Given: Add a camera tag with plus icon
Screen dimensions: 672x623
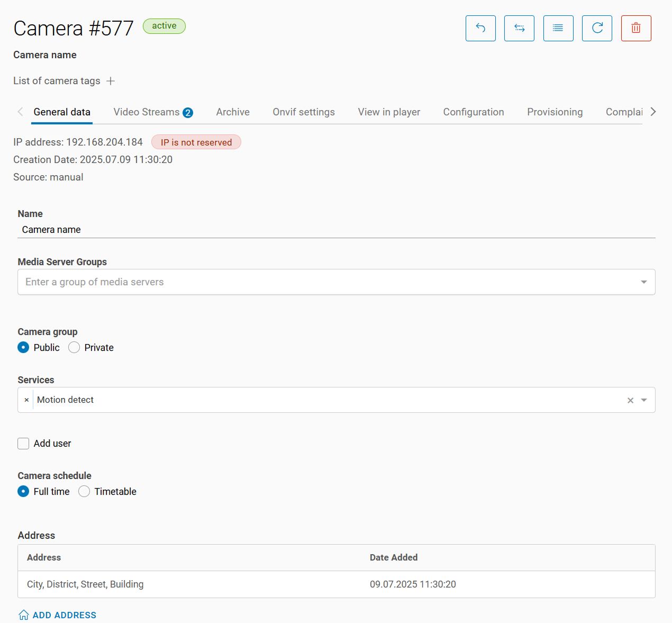Looking at the screenshot, I should click(111, 81).
